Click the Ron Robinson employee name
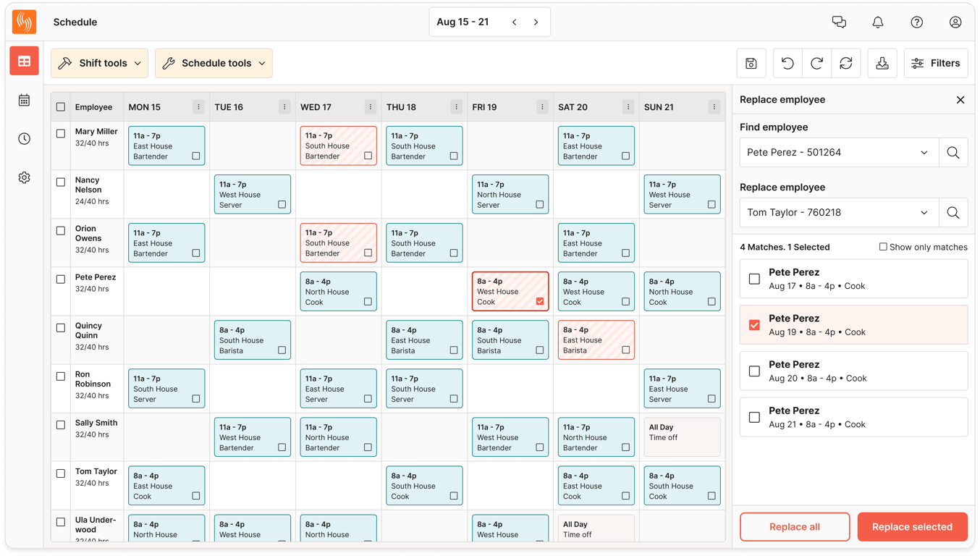 (x=93, y=379)
